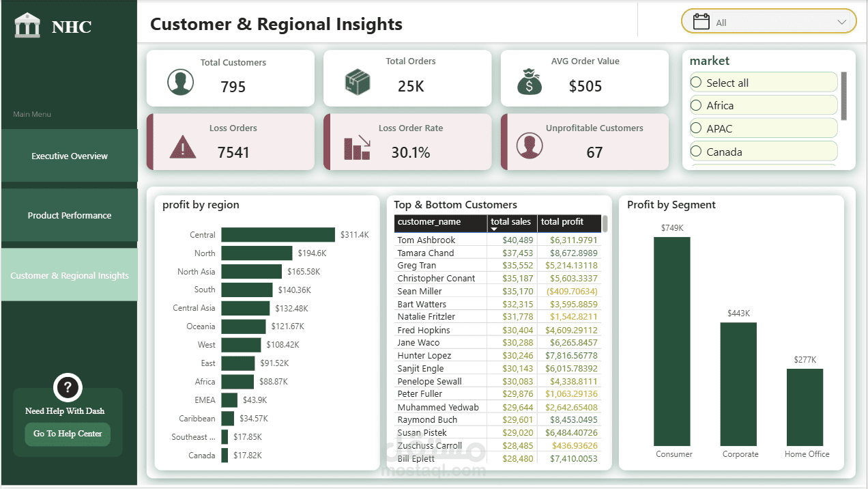
Task: Click Bart Watters customer name
Action: [x=422, y=304]
